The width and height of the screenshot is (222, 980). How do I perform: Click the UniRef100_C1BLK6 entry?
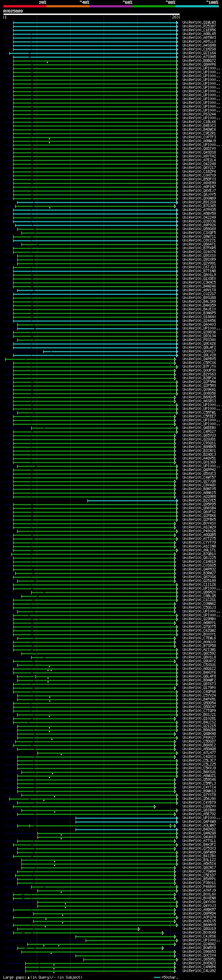pos(199,122)
